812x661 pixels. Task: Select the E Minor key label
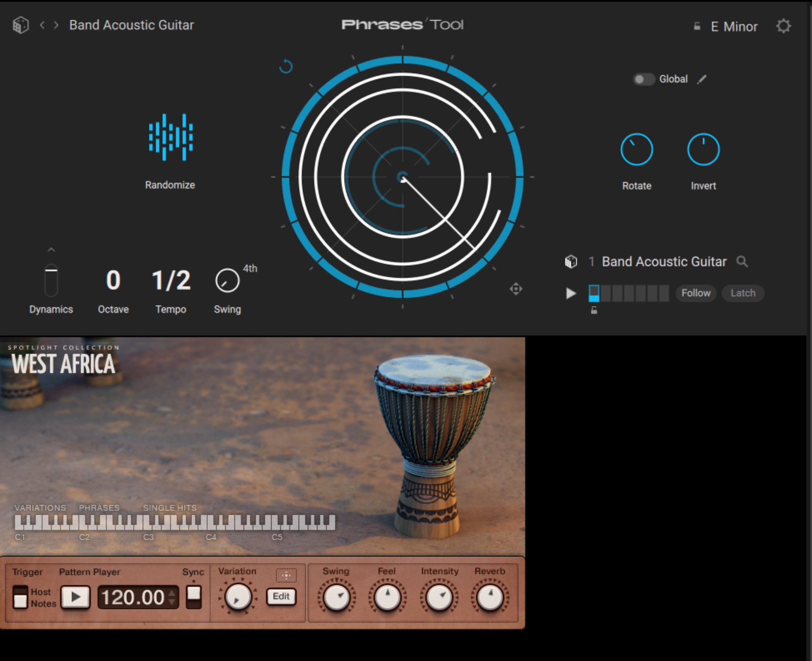[734, 26]
